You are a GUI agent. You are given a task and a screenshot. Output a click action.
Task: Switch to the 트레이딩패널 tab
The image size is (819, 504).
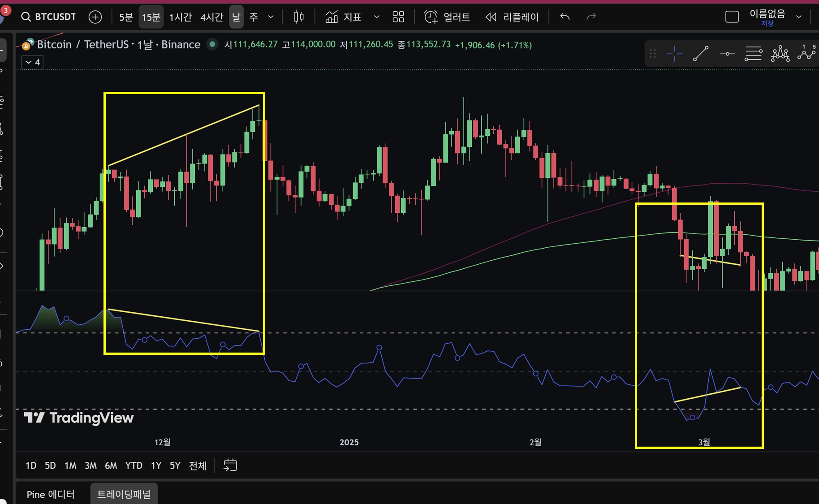pos(124,494)
